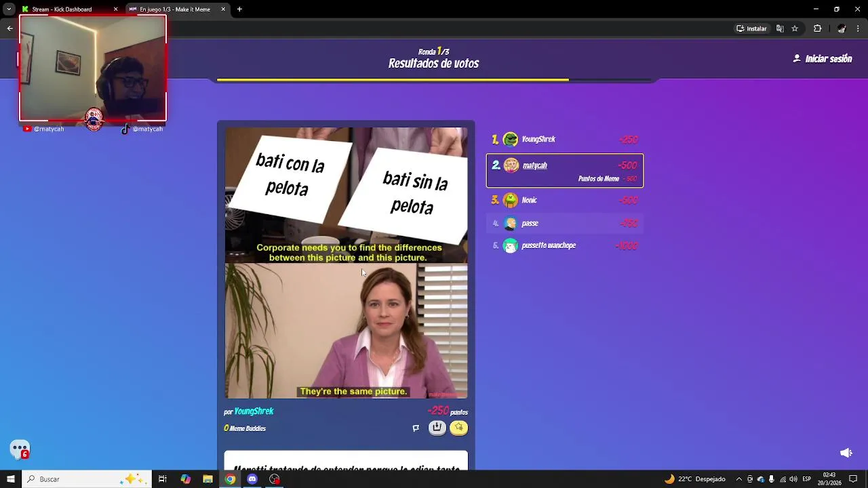Select passe in the leaderboard
The image size is (868, 488).
tap(564, 223)
